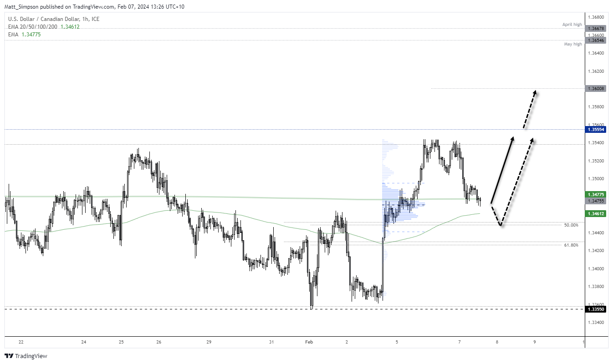Click the grey 1.34755 current price label

(596, 201)
